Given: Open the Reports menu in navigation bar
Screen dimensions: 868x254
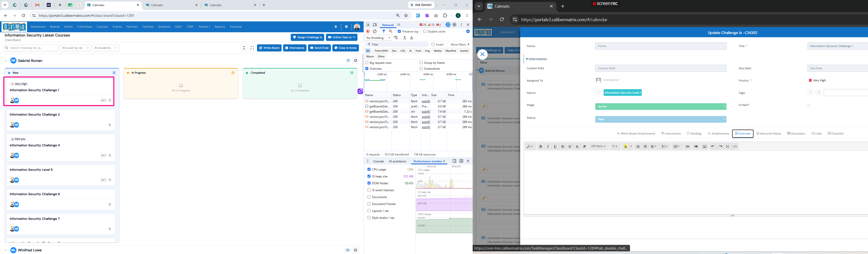Looking at the screenshot, I should 220,27.
